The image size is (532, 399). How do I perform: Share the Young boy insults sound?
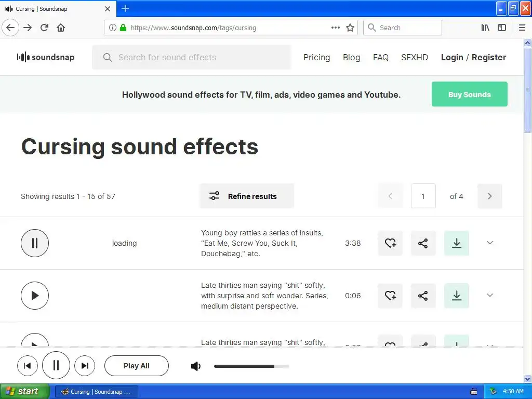423,243
